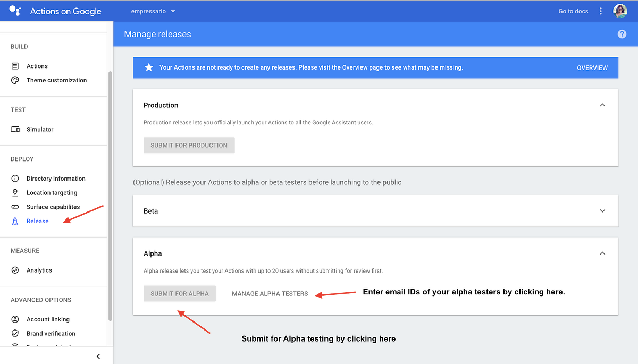
Task: Open the empressario project dropdown
Action: point(153,11)
